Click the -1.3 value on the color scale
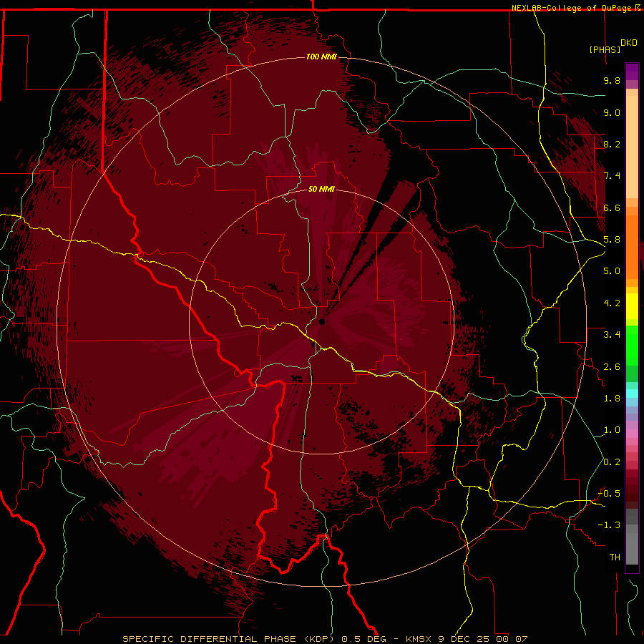This screenshot has height=644, width=644. pyautogui.click(x=609, y=525)
